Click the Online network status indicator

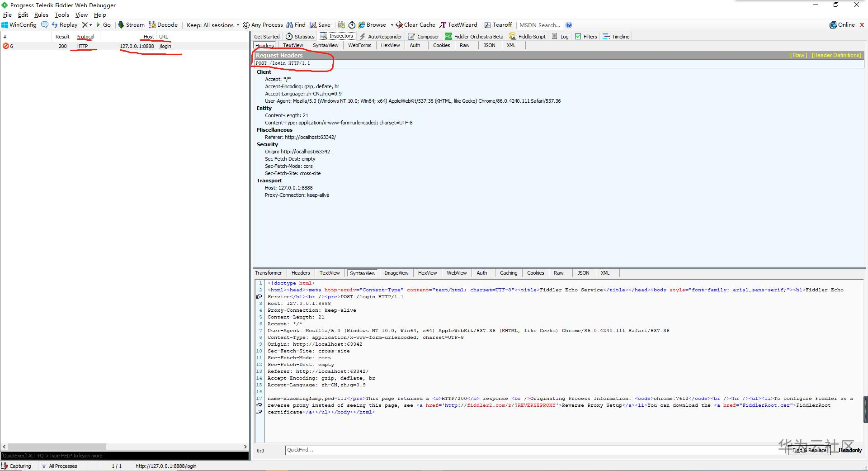[x=842, y=25]
